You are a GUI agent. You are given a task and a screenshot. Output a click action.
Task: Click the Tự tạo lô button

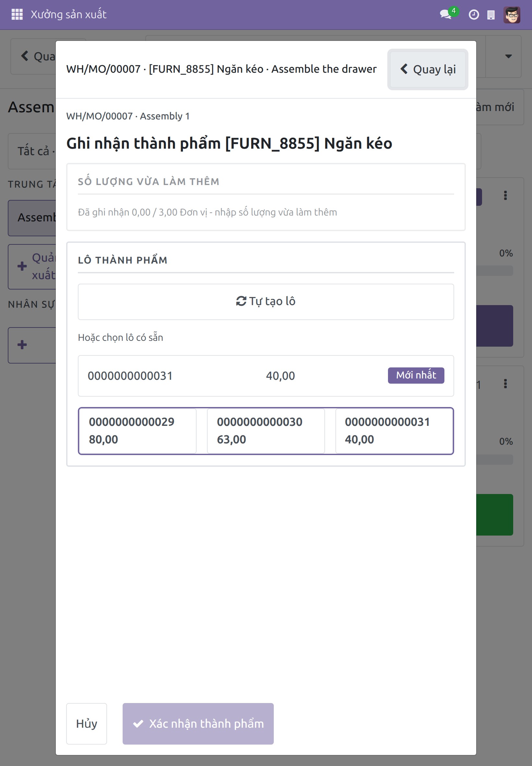point(266,302)
